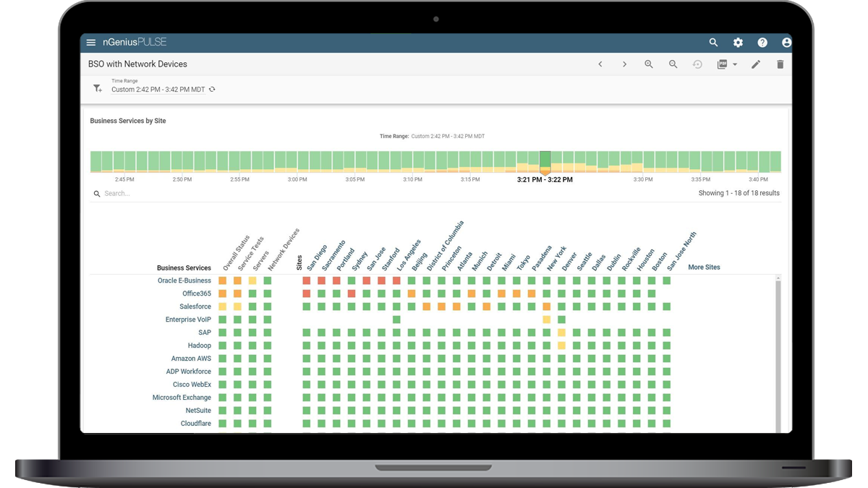Click the zoom out magnifier icon

click(x=673, y=64)
